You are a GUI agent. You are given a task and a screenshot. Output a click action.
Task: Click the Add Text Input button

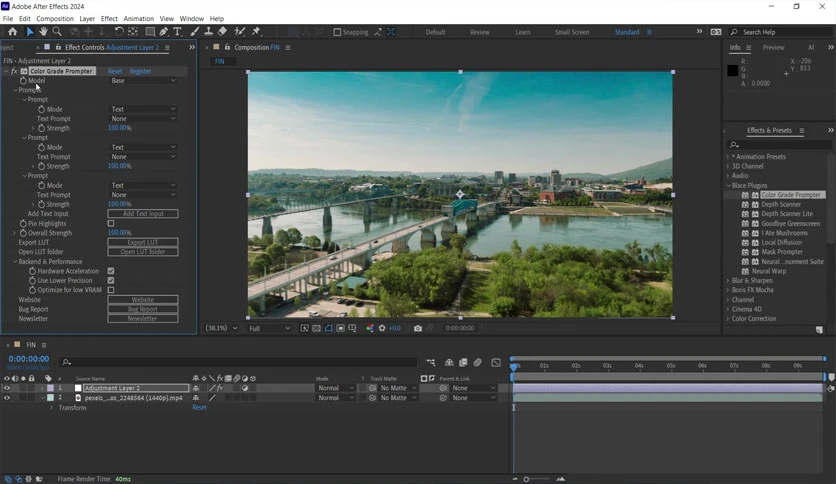143,214
